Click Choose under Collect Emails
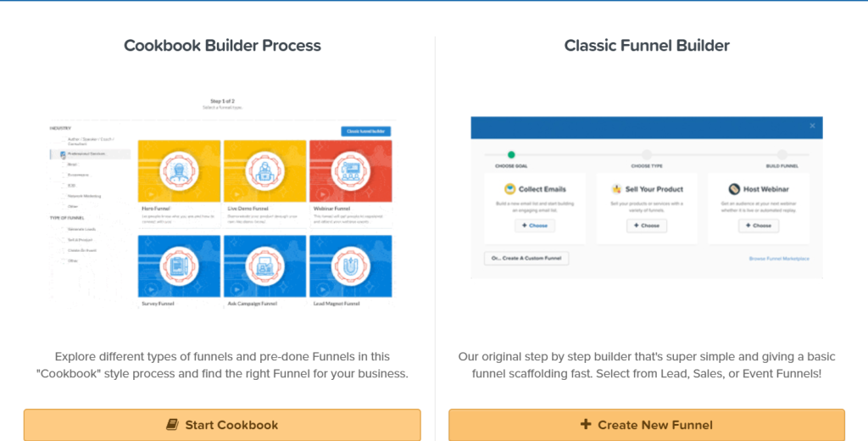The height and width of the screenshot is (441, 868). 535,226
